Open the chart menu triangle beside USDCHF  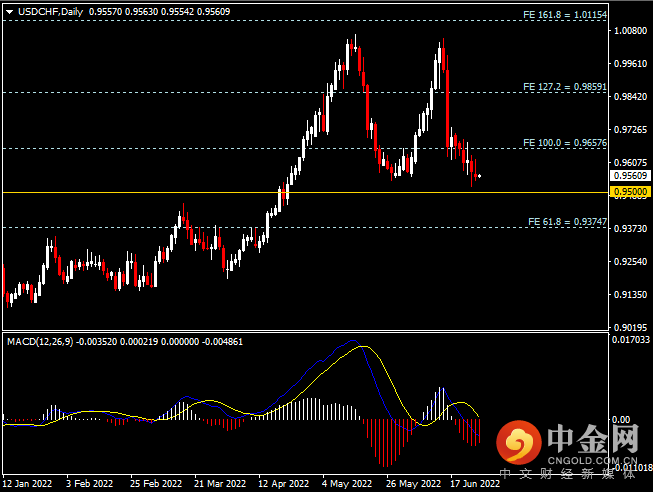pos(9,12)
